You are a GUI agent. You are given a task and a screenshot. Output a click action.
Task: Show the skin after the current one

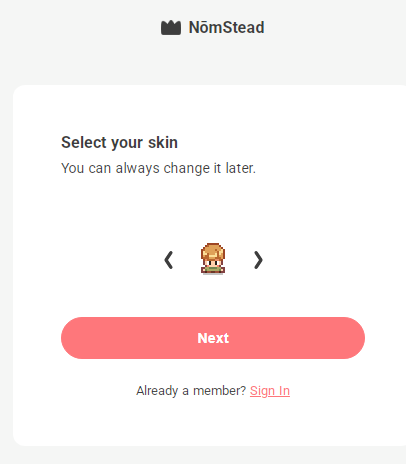(258, 260)
